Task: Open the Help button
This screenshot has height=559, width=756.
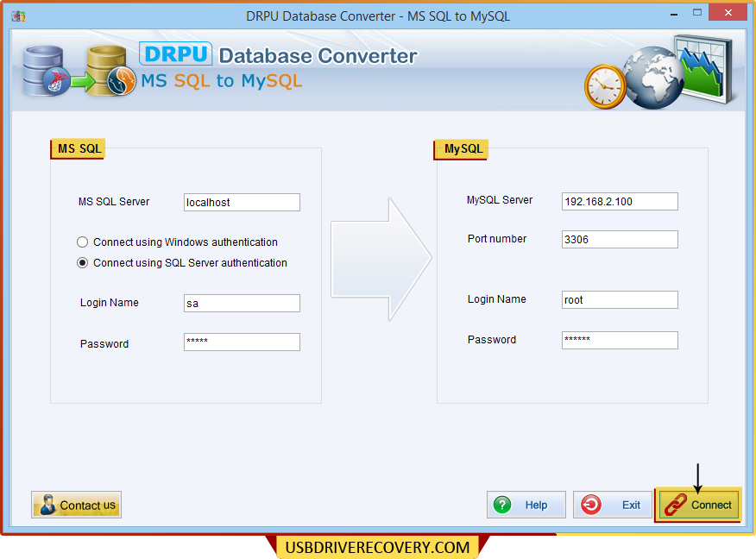Action: tap(526, 505)
